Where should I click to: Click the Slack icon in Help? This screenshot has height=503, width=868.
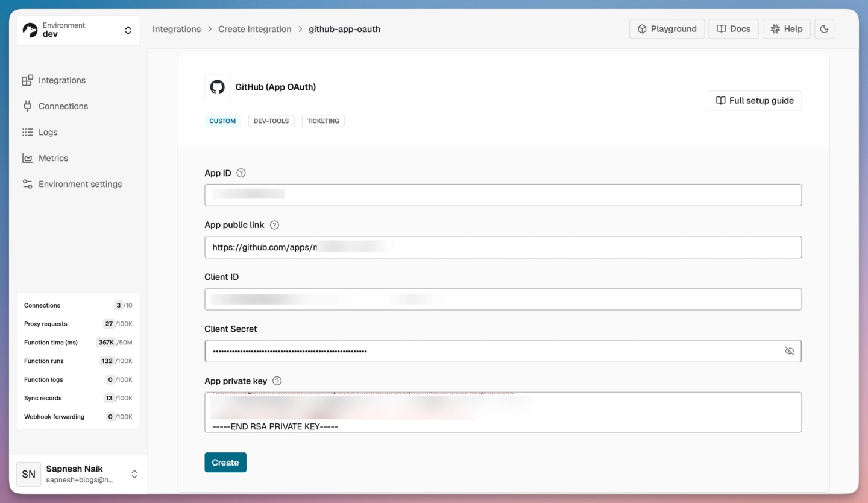[x=775, y=29]
